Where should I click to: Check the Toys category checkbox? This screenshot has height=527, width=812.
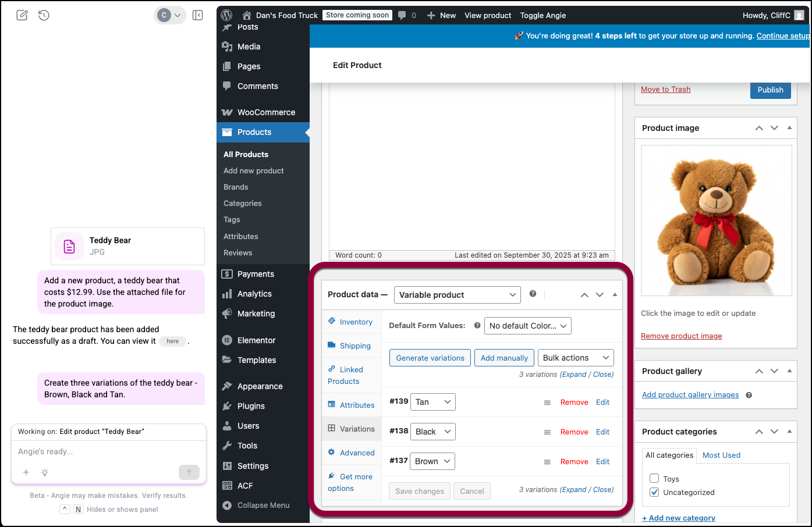654,478
